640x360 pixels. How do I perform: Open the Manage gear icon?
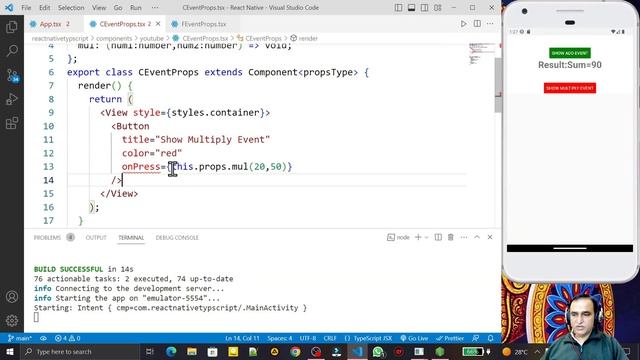point(12,320)
